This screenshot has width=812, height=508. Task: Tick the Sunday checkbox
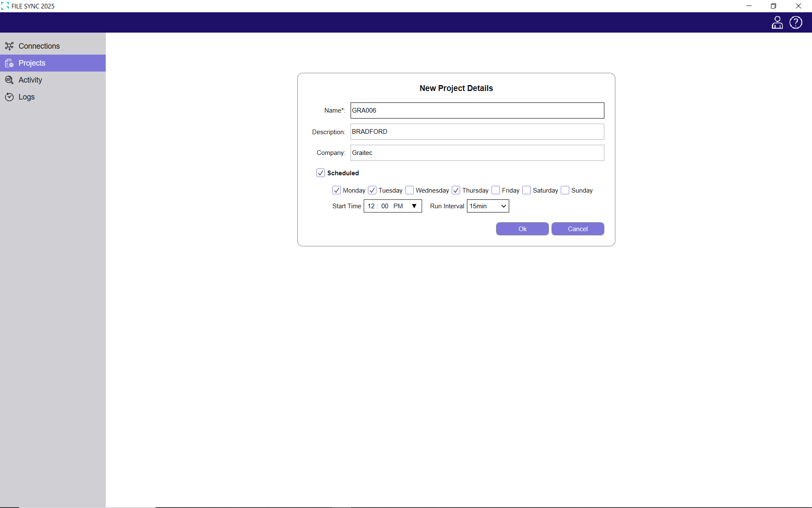tap(565, 190)
